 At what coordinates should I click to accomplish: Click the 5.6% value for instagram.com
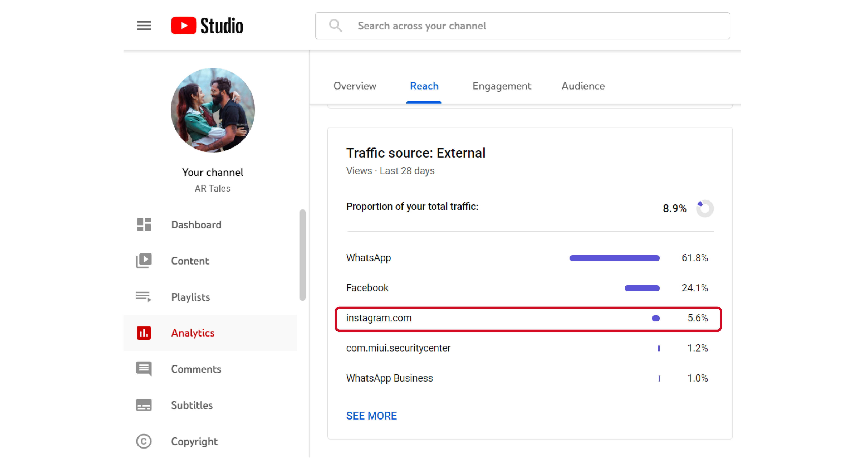tap(697, 318)
